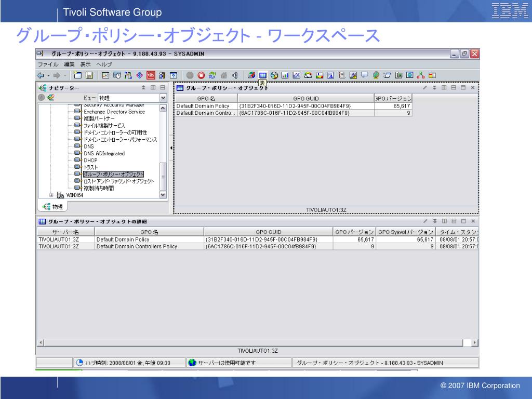Open the red Situation Editor icon
This screenshot has width=532, height=399.
pyautogui.click(x=151, y=75)
